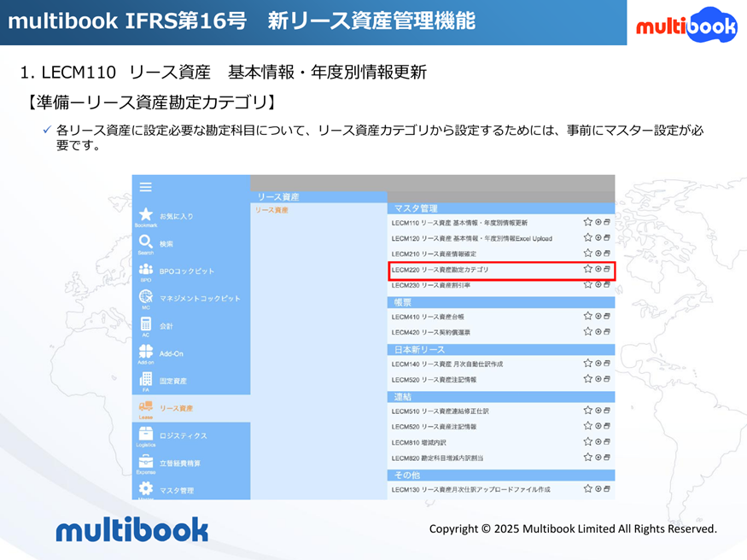Open LECM810 増減内訳
The image size is (747, 560).
pos(419,443)
